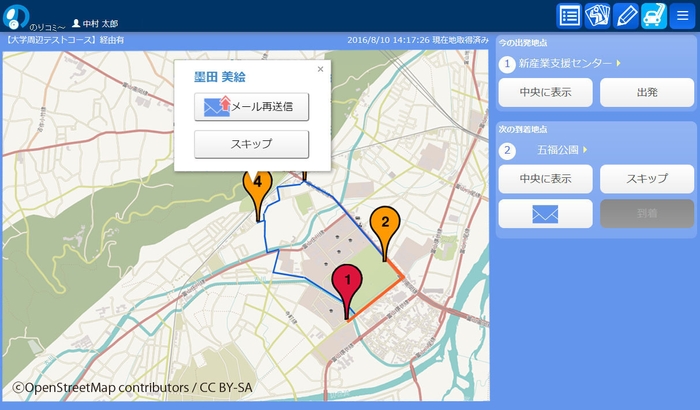Click the envelope mail button in sidebar
Image resolution: width=700 pixels, height=410 pixels.
(x=545, y=214)
